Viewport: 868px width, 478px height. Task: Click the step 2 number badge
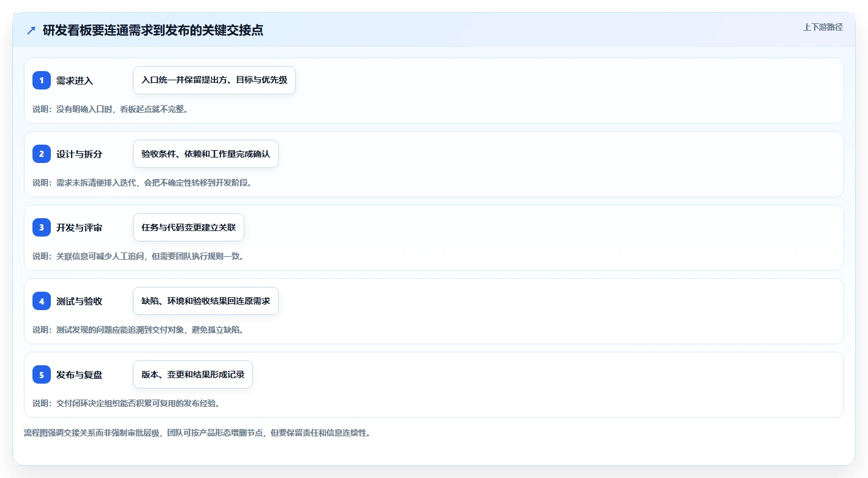[x=42, y=154]
